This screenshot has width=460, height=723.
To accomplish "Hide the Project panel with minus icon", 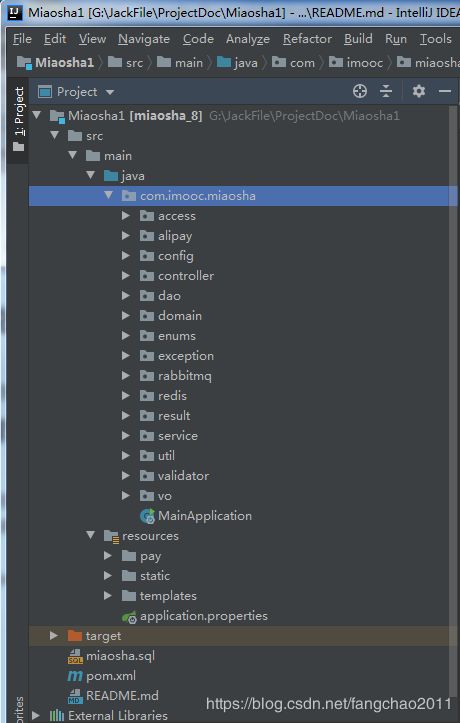I will tap(445, 91).
